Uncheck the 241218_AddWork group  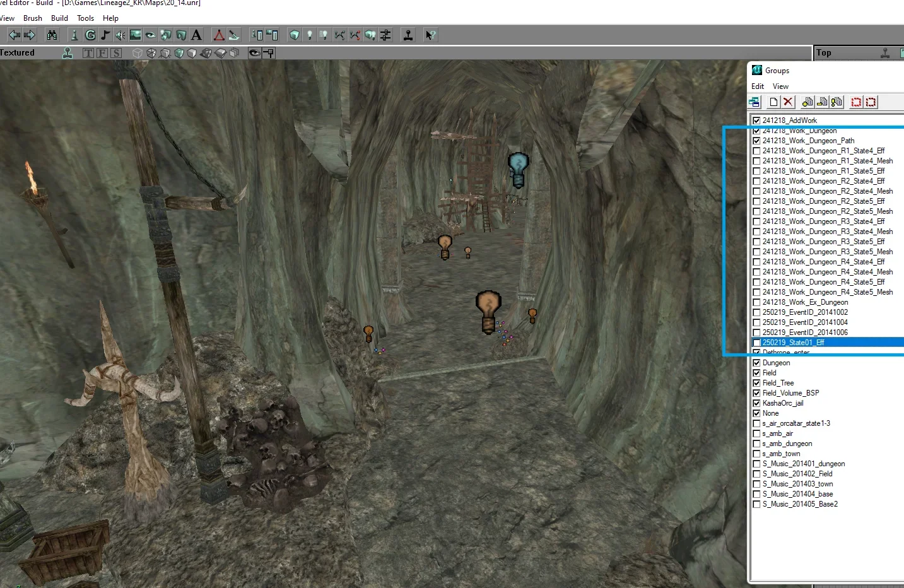[x=756, y=121]
